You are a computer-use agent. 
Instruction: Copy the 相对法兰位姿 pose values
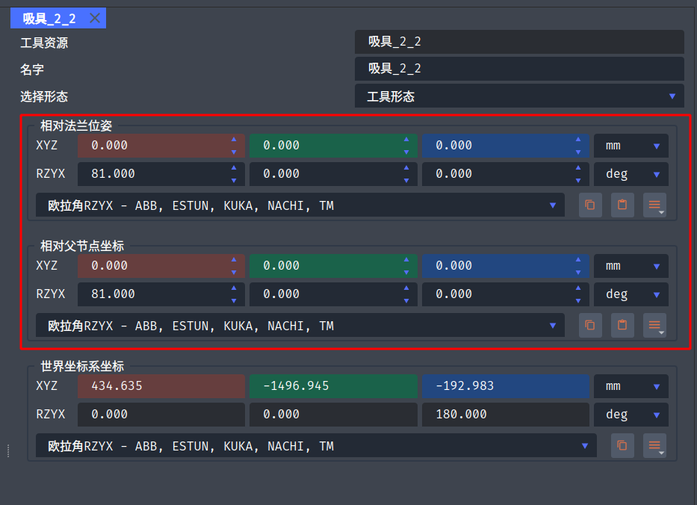coord(590,205)
